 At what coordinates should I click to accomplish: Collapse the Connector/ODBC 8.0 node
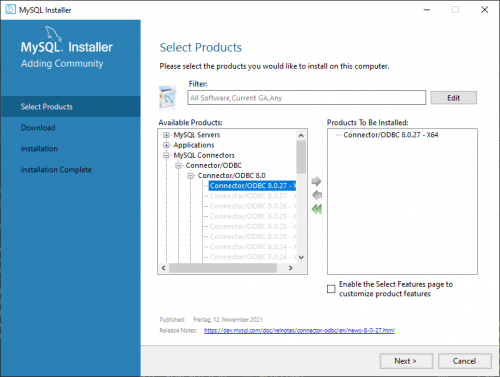(x=190, y=176)
